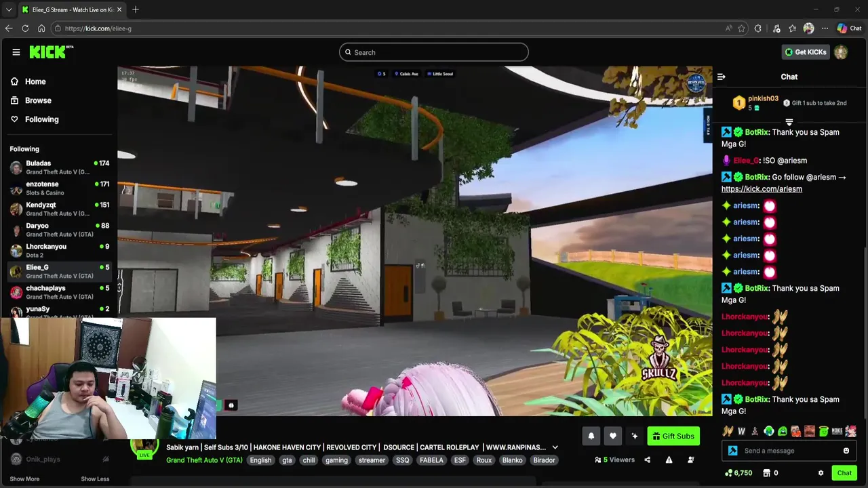The image size is (868, 488).
Task: Open browser home page
Action: [41, 28]
